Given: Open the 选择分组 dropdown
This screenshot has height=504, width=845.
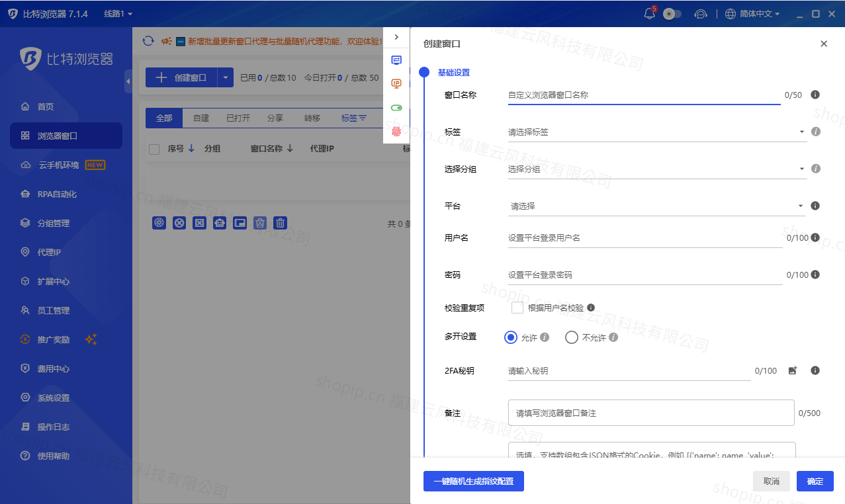Looking at the screenshot, I should [x=657, y=169].
